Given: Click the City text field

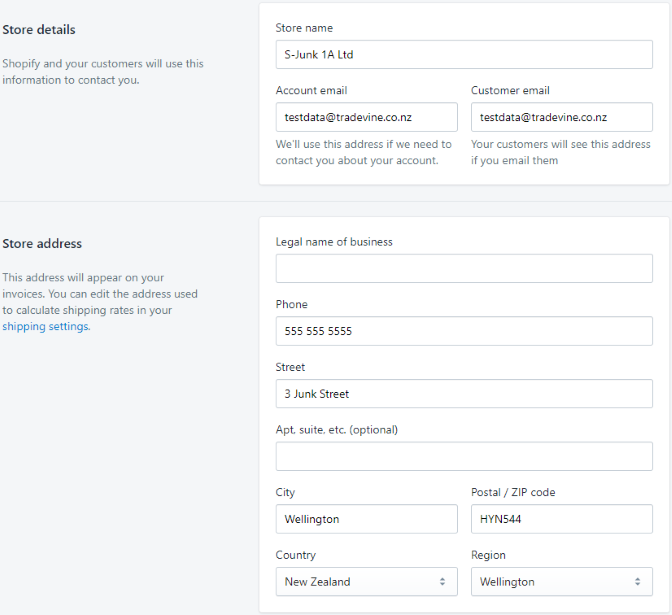Looking at the screenshot, I should coord(366,519).
